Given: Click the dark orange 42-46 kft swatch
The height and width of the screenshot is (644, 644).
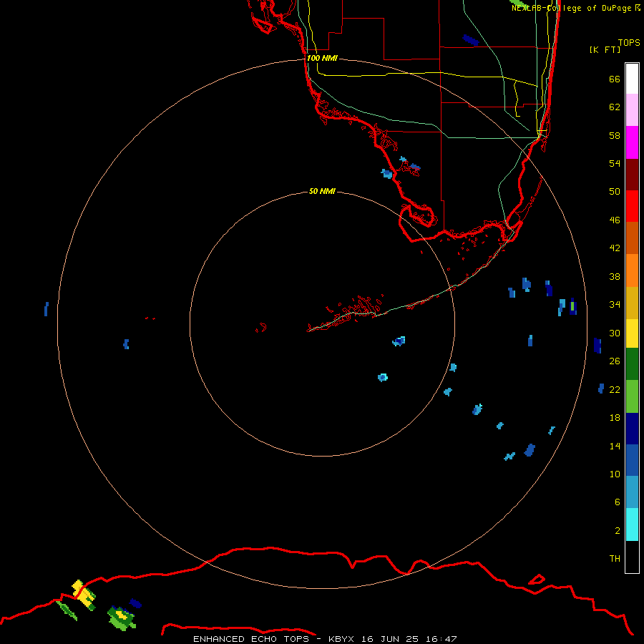Looking at the screenshot, I should pos(632,238).
